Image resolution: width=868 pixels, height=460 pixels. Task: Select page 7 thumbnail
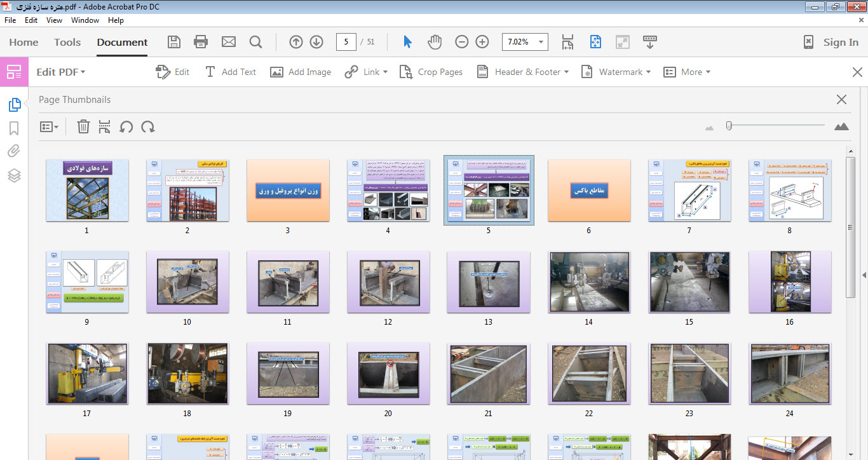(689, 190)
